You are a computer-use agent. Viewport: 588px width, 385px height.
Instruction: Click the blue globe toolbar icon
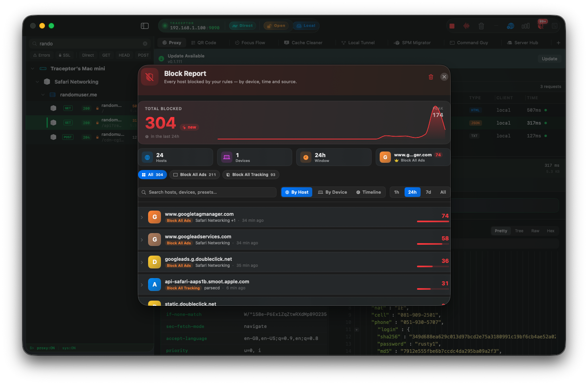pos(511,26)
